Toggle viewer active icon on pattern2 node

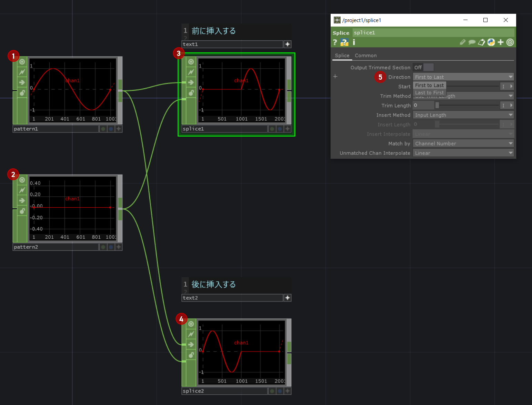[x=22, y=180]
